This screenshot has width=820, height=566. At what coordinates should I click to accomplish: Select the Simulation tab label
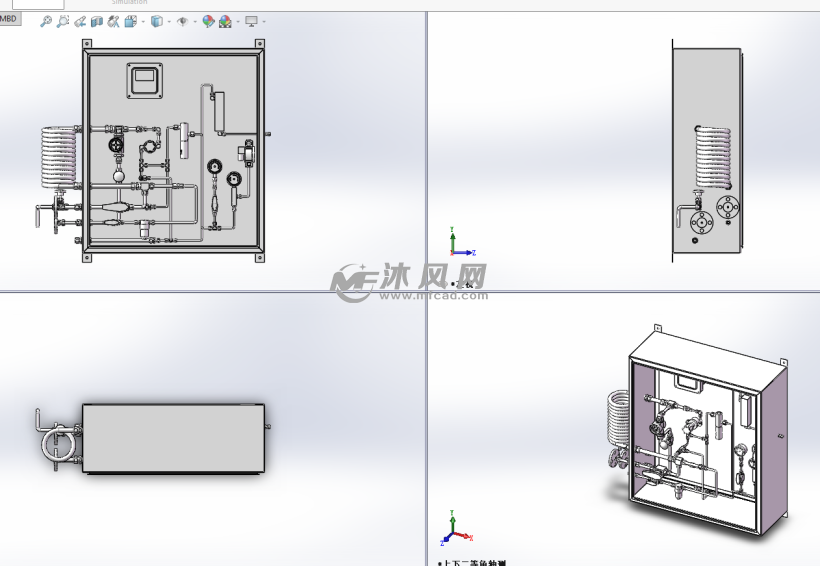pyautogui.click(x=129, y=2)
